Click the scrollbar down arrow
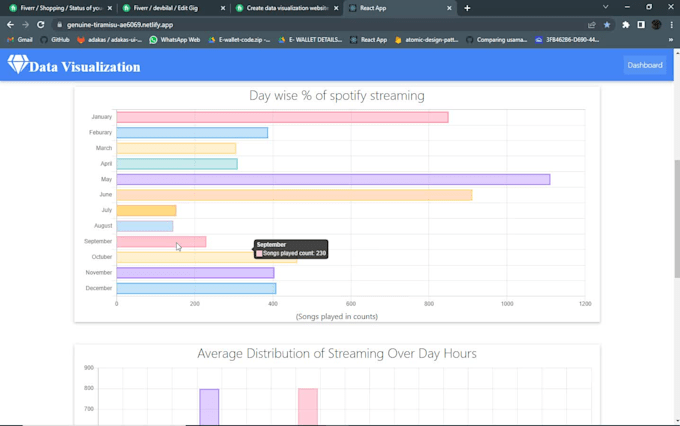The image size is (680, 426). [677, 420]
